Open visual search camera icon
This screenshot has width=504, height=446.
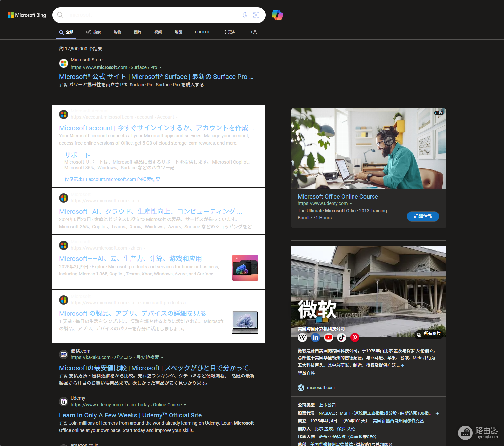pos(256,15)
